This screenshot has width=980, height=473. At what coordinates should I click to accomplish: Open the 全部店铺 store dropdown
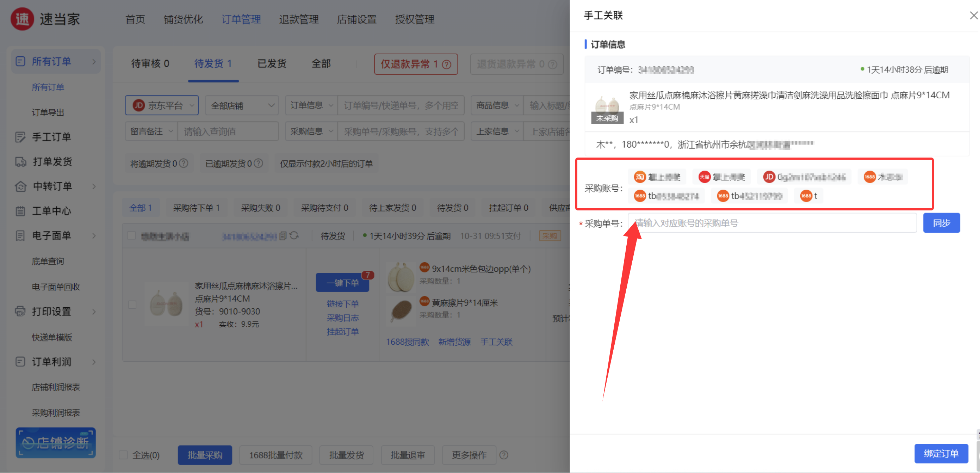242,105
